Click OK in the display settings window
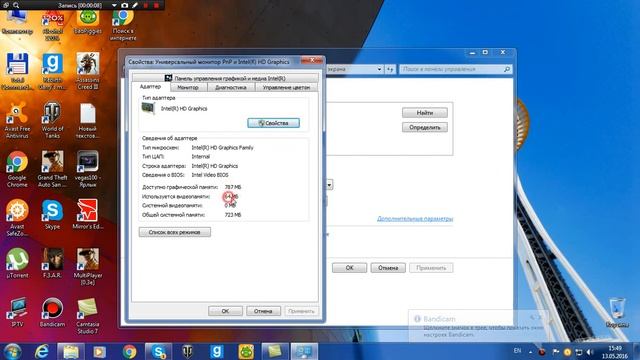The width and height of the screenshot is (640, 360). point(349,268)
